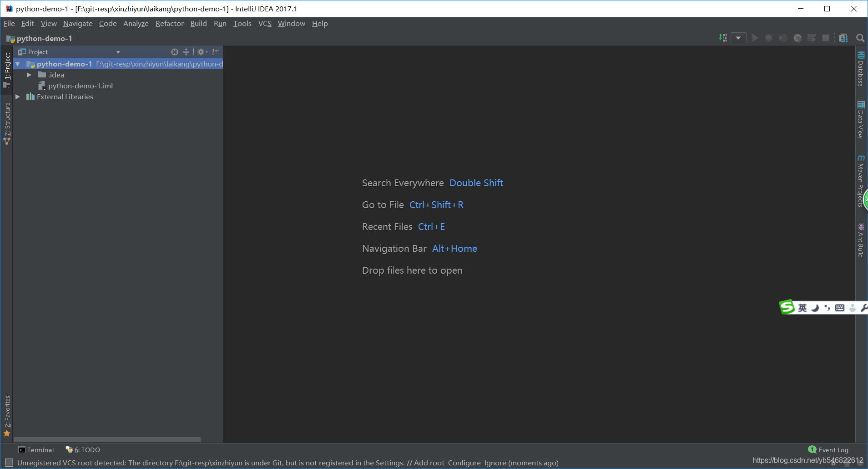The height and width of the screenshot is (469, 868).
Task: Open the Refactor menu
Action: coord(170,23)
